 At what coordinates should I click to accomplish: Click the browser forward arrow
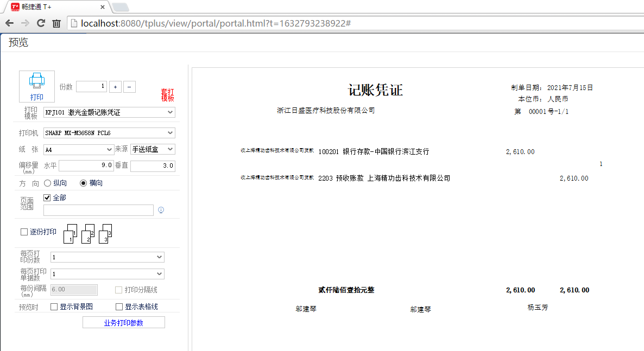point(25,23)
